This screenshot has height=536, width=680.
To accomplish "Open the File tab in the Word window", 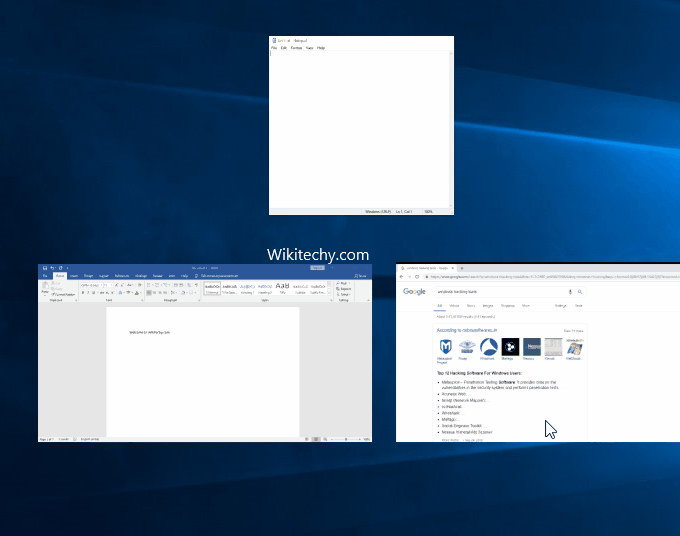I will [45, 276].
